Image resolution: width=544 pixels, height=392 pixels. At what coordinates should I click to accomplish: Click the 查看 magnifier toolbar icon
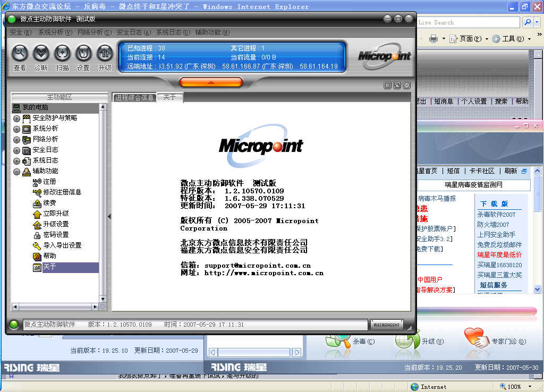[20, 54]
